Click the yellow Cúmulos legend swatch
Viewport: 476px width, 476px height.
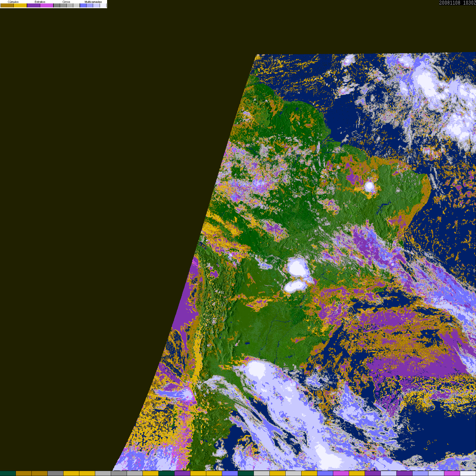tap(20, 5)
